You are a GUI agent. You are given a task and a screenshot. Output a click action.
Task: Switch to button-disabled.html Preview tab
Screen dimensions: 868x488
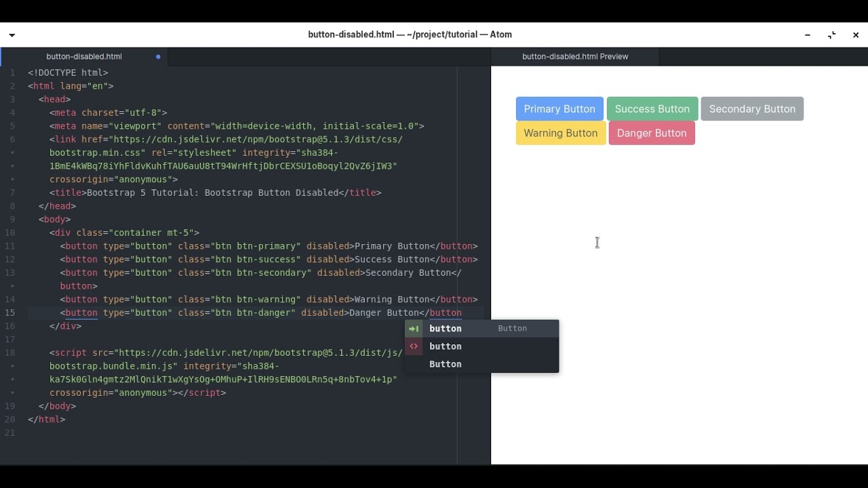pos(575,56)
